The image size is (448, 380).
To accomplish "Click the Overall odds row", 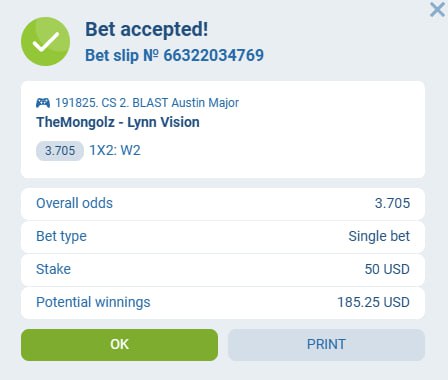I will pyautogui.click(x=223, y=203).
